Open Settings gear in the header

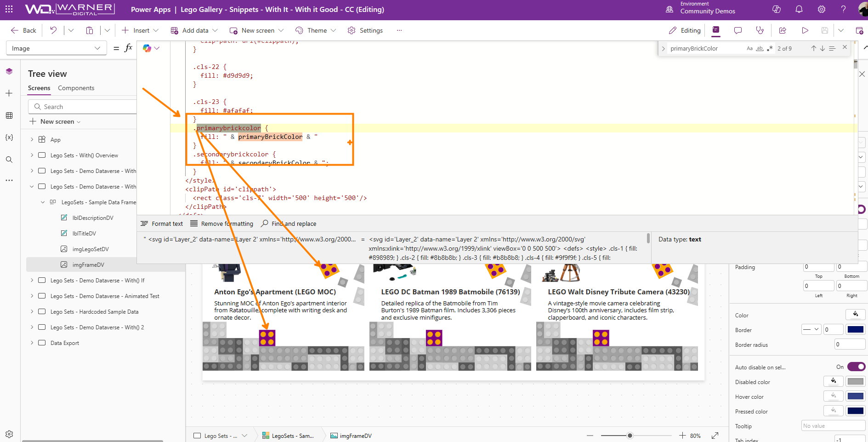[822, 9]
